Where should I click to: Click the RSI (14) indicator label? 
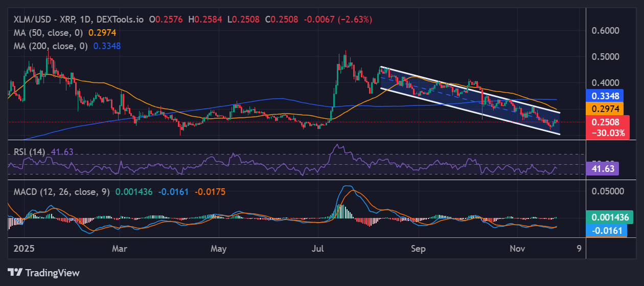click(x=30, y=152)
